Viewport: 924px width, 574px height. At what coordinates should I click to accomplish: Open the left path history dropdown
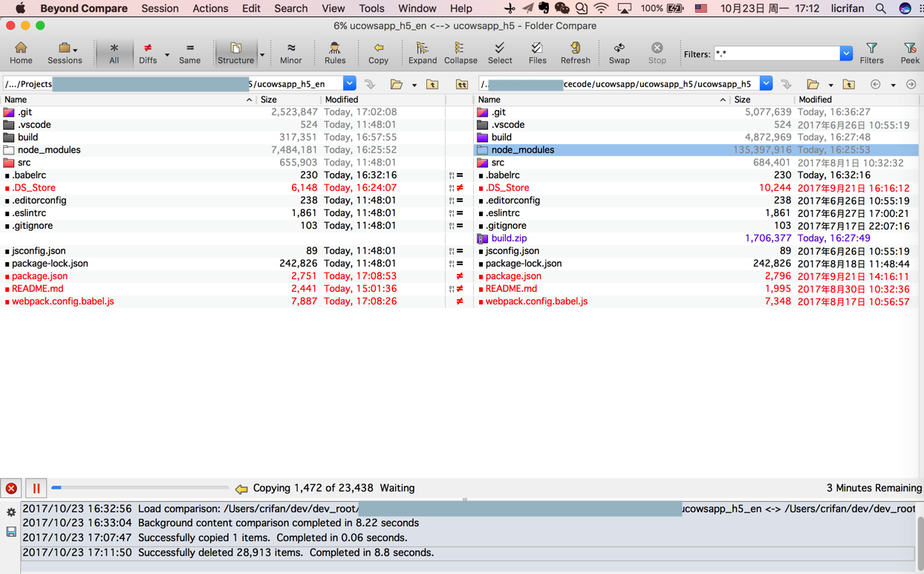tap(349, 84)
